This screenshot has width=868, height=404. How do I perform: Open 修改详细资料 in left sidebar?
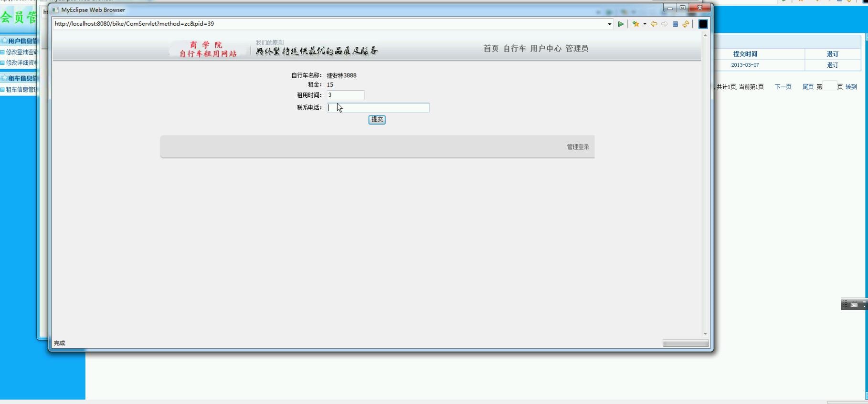coord(21,62)
